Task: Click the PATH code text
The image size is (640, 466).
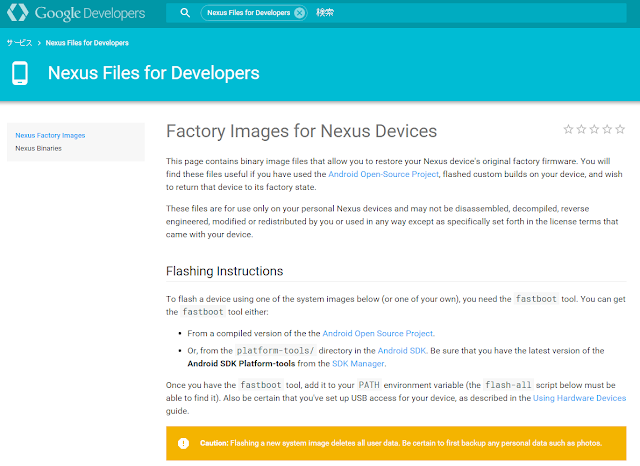Action: [369, 385]
